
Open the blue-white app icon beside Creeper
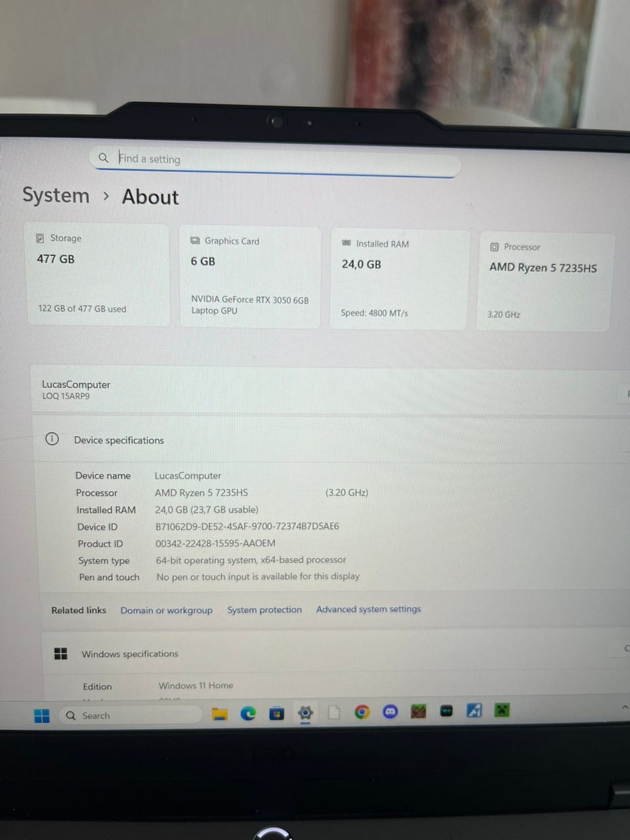coord(474,710)
